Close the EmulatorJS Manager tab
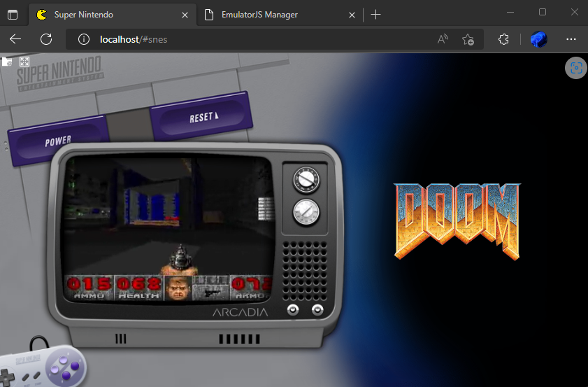 point(352,14)
